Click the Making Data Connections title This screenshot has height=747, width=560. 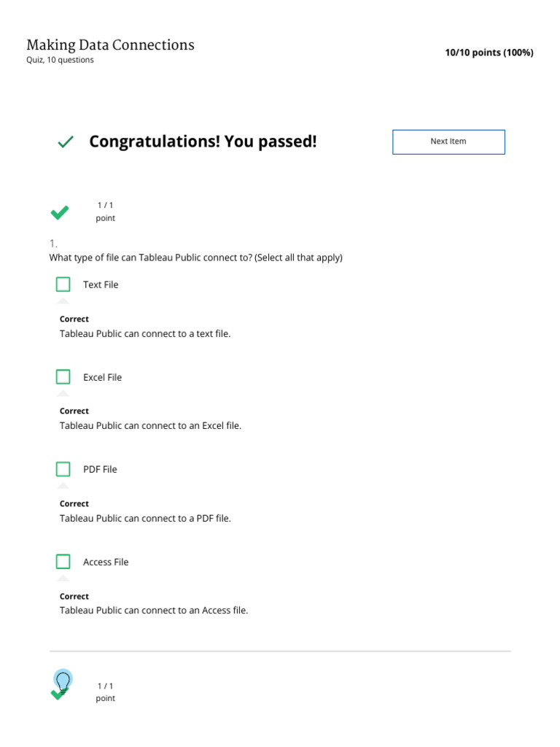click(x=111, y=44)
